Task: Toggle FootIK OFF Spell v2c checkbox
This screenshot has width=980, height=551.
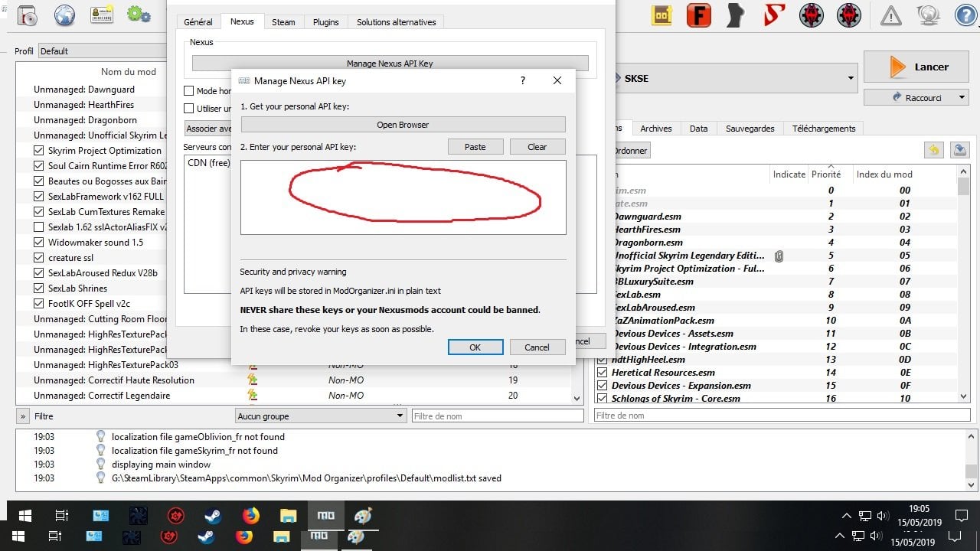Action: (x=39, y=304)
